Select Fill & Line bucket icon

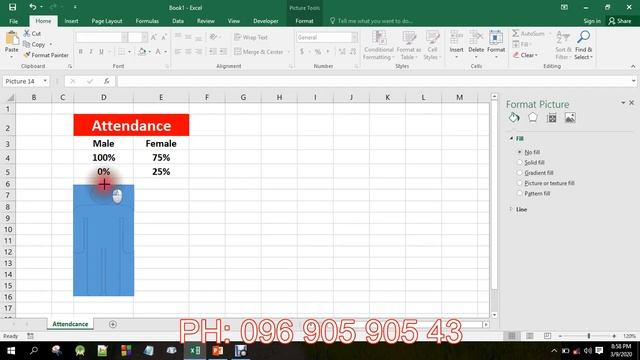[x=514, y=118]
